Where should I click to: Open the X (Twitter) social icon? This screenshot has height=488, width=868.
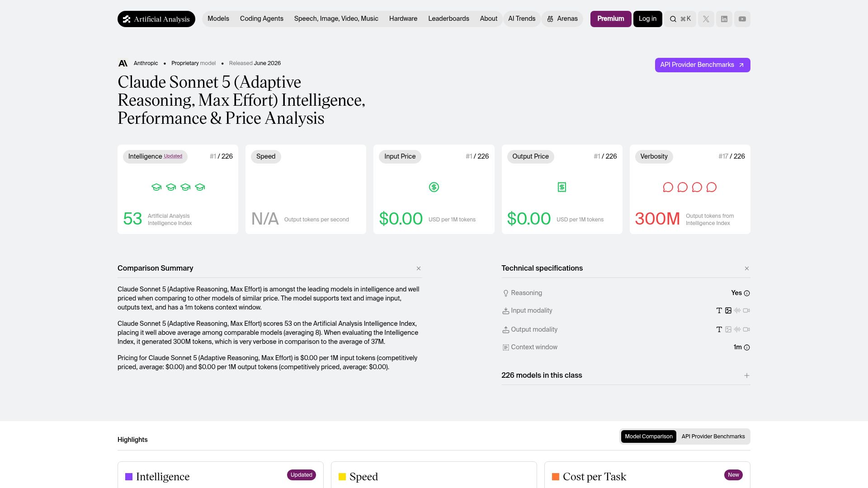(706, 19)
